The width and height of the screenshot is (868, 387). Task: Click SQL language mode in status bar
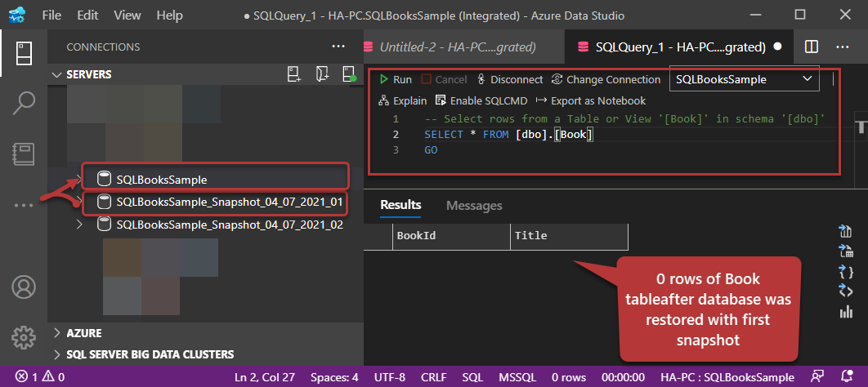[473, 377]
